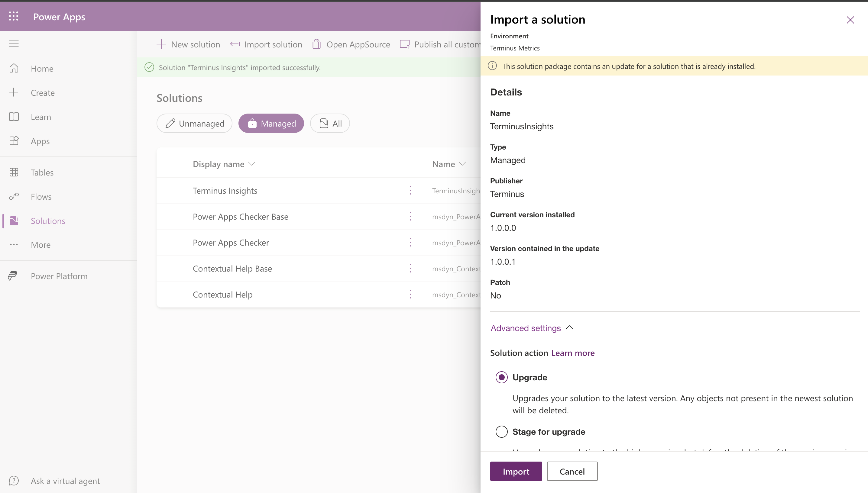The width and height of the screenshot is (868, 493).
Task: Click the Import solution arrow icon
Action: pyautogui.click(x=235, y=44)
